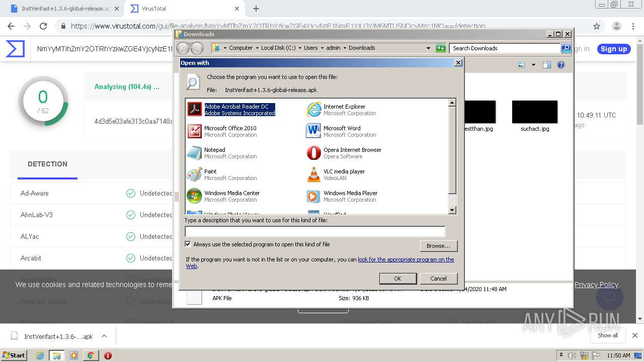Choose the Notepad program icon
Screen dimensions: 644x362
coord(195,153)
